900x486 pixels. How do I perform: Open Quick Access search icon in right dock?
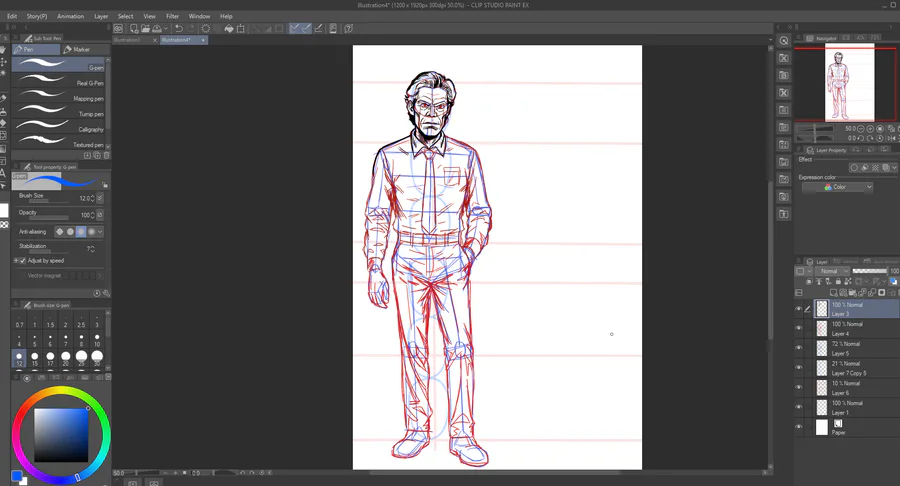coord(784,41)
